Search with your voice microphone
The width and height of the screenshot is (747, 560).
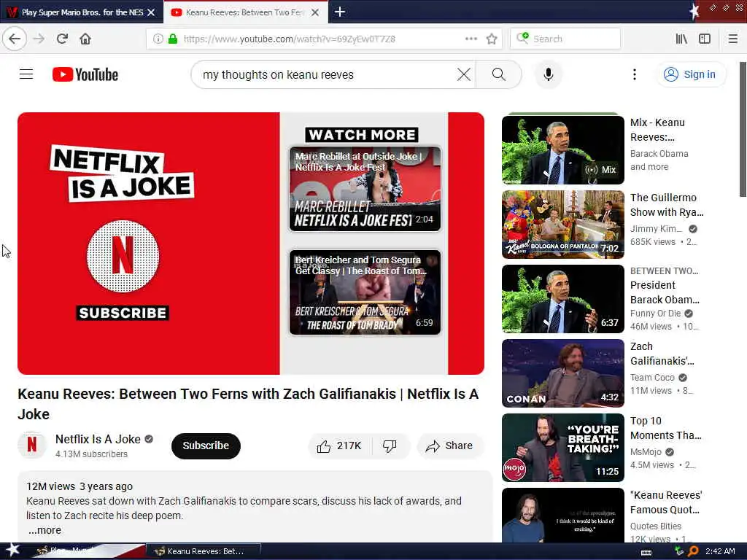[549, 74]
